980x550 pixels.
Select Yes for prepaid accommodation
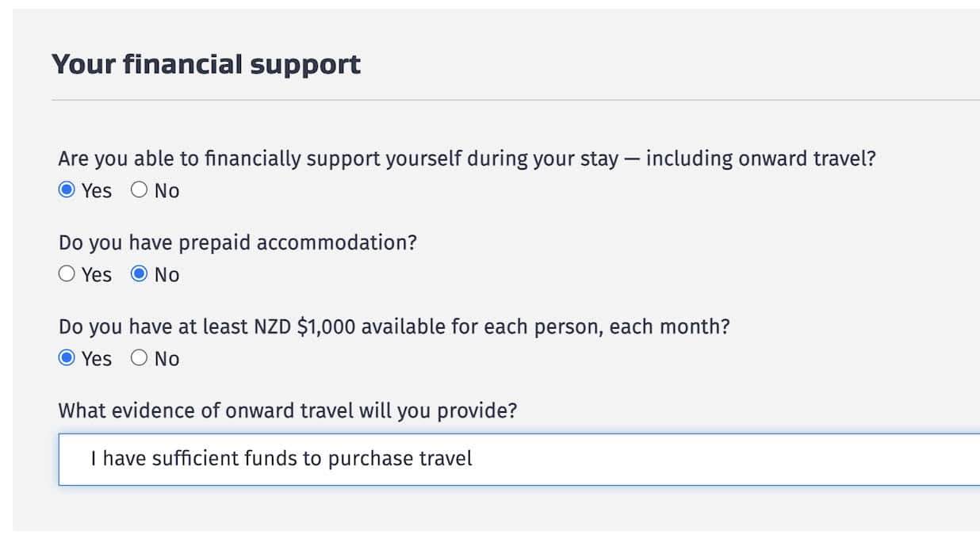point(67,274)
